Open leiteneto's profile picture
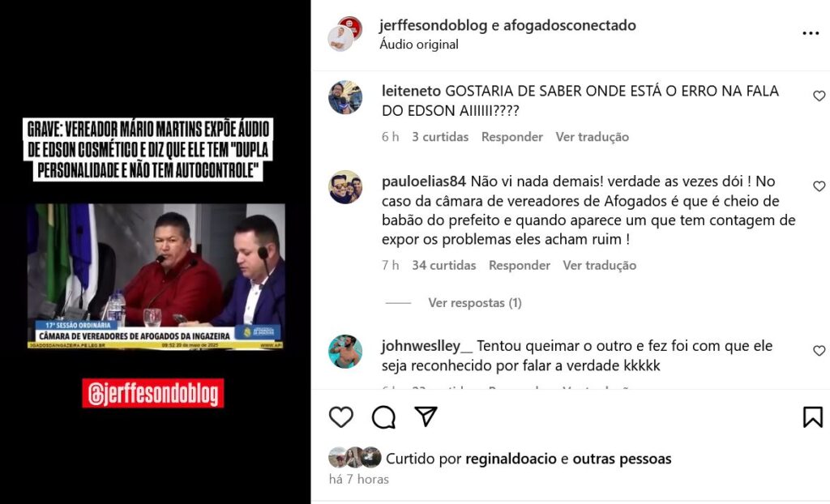 [345, 97]
